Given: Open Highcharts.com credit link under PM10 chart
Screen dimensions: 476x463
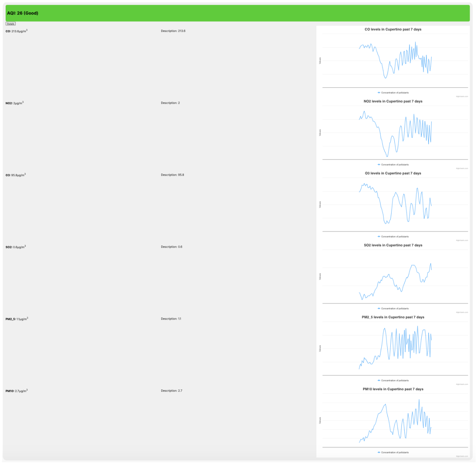Looking at the screenshot, I should [462, 456].
